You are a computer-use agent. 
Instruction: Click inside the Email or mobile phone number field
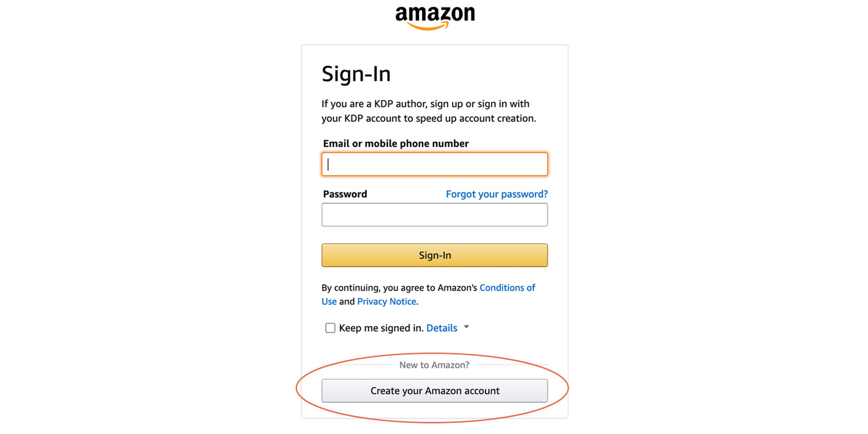(x=434, y=164)
